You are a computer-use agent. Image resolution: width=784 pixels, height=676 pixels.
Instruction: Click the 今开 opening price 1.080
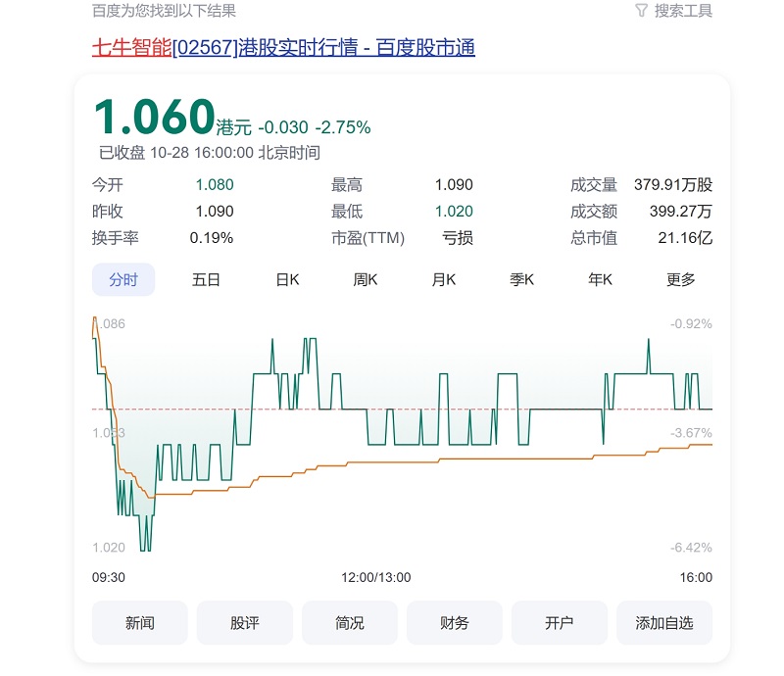click(x=215, y=185)
